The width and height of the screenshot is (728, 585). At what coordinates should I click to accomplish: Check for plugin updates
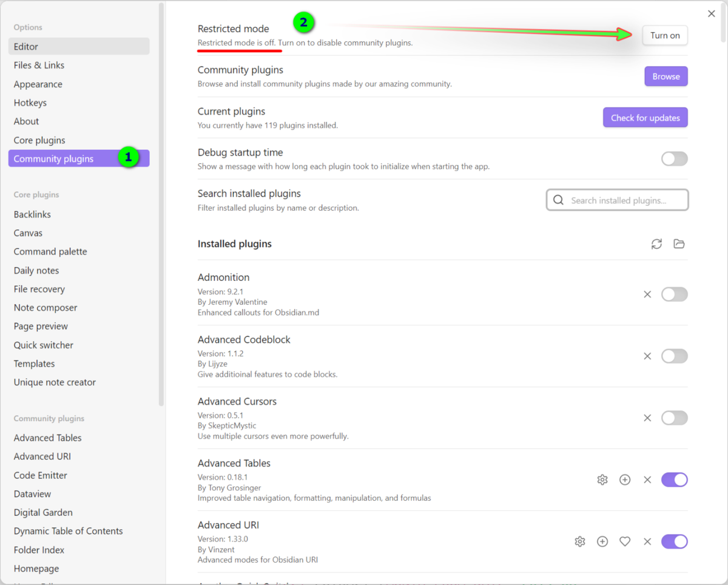click(x=645, y=118)
